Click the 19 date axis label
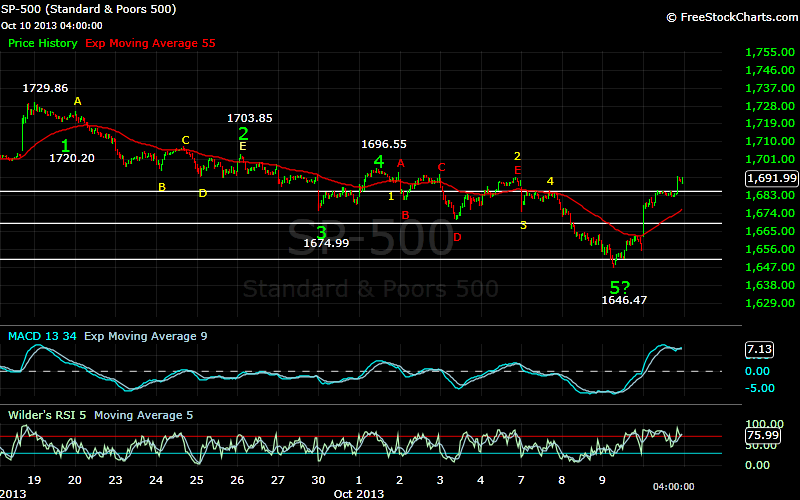 [34, 480]
